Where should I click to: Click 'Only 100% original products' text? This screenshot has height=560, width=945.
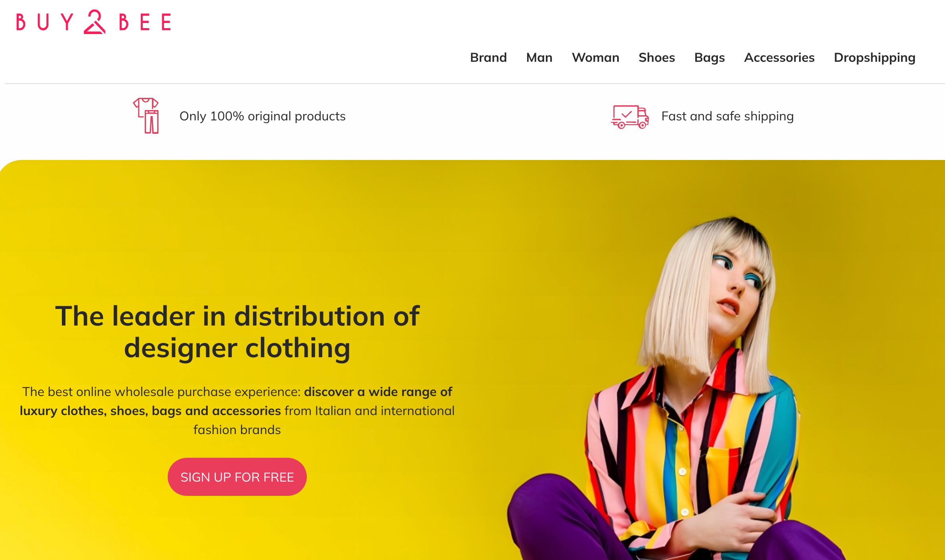262,116
